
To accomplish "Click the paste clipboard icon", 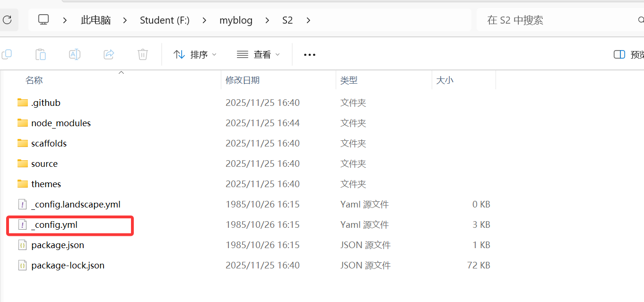I will [x=41, y=54].
